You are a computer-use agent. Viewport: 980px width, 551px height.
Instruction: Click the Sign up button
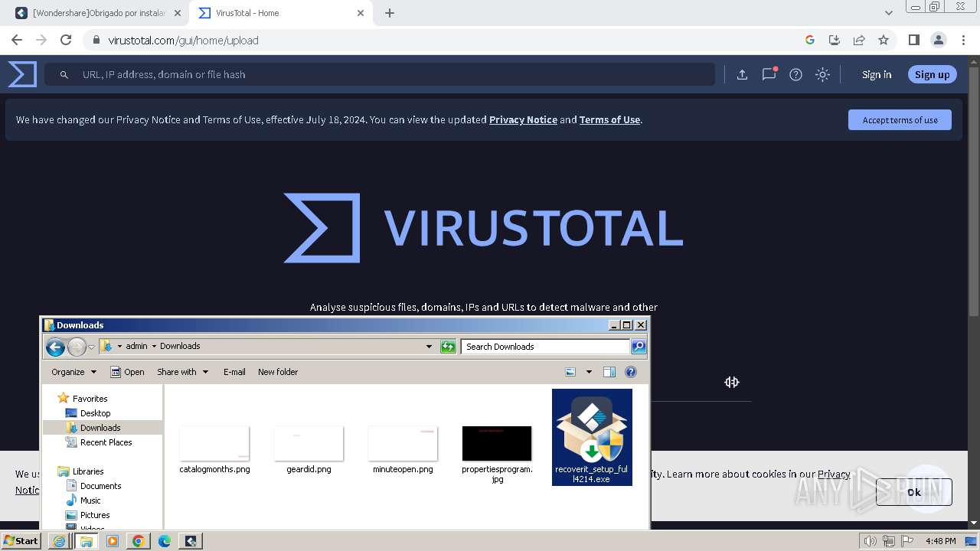pyautogui.click(x=932, y=74)
